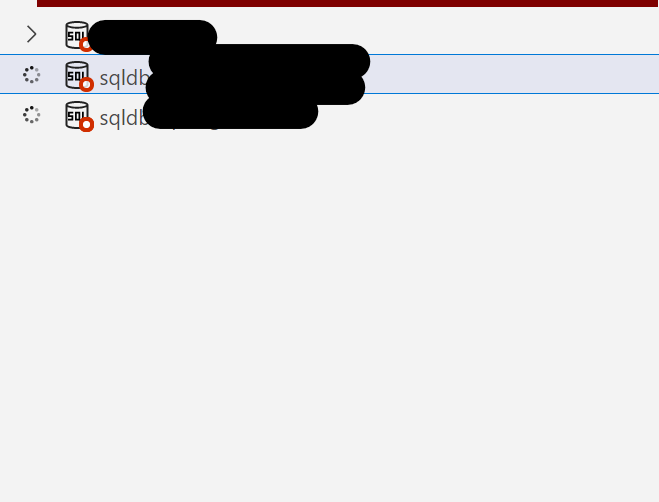Viewport: 659px width, 502px height.
Task: Click the blue bottom border of selected row
Action: [x=330, y=93]
